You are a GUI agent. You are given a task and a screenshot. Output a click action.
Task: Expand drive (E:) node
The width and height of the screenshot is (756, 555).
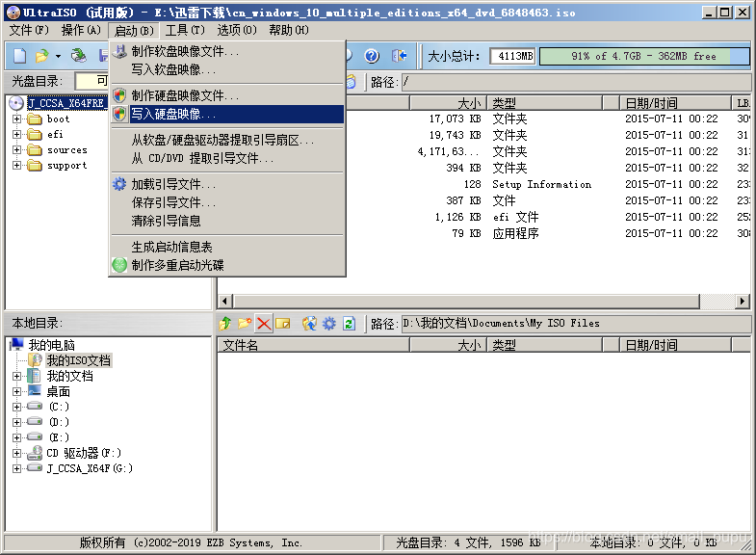[x=17, y=437]
